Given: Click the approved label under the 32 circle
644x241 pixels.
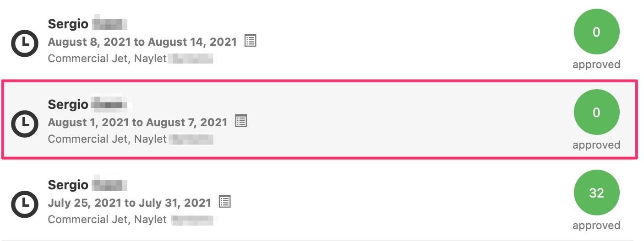Looking at the screenshot, I should [x=596, y=225].
